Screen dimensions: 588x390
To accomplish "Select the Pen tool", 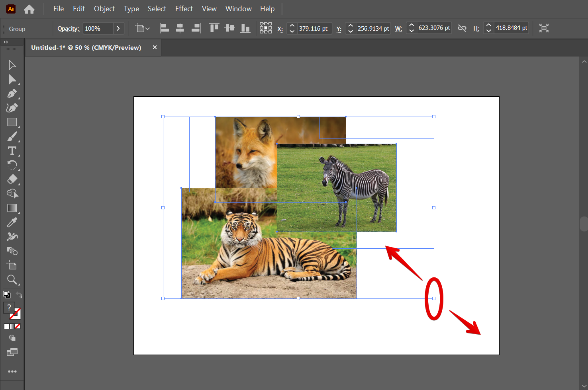I will (12, 94).
